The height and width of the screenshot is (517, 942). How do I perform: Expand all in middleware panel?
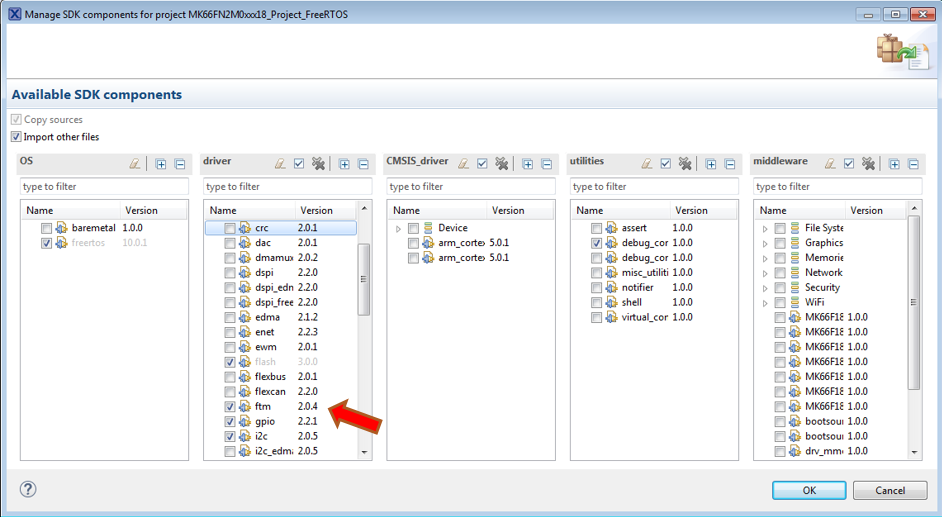click(894, 164)
